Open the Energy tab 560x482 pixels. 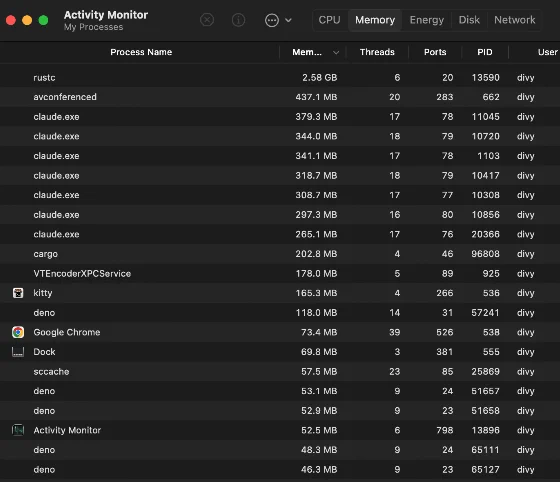[x=427, y=20]
